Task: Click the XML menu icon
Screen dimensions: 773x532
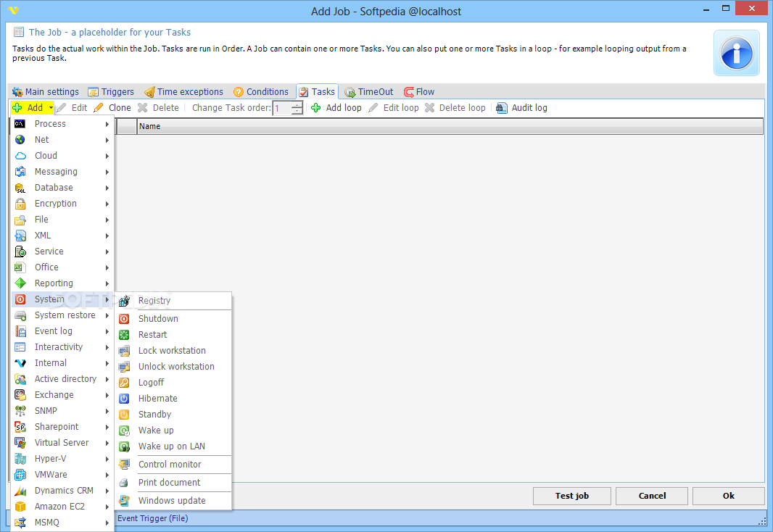Action: 20,236
